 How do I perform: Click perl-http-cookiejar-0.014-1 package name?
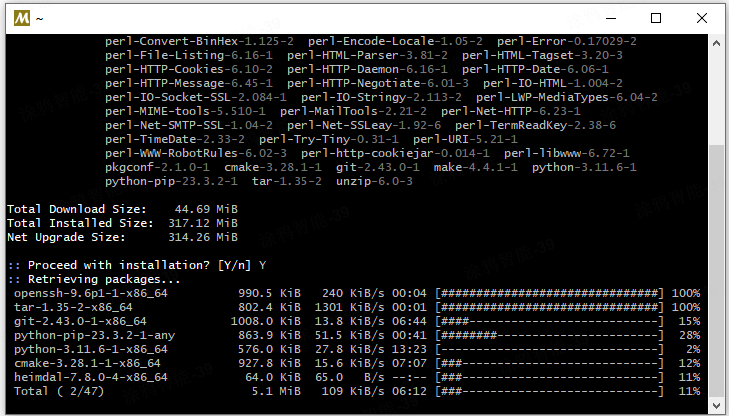click(x=395, y=153)
